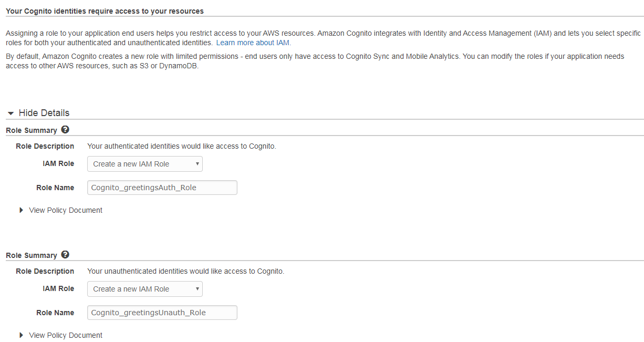Open IAM Role dropdown for unauthenticated identities
644x342 pixels.
[145, 289]
